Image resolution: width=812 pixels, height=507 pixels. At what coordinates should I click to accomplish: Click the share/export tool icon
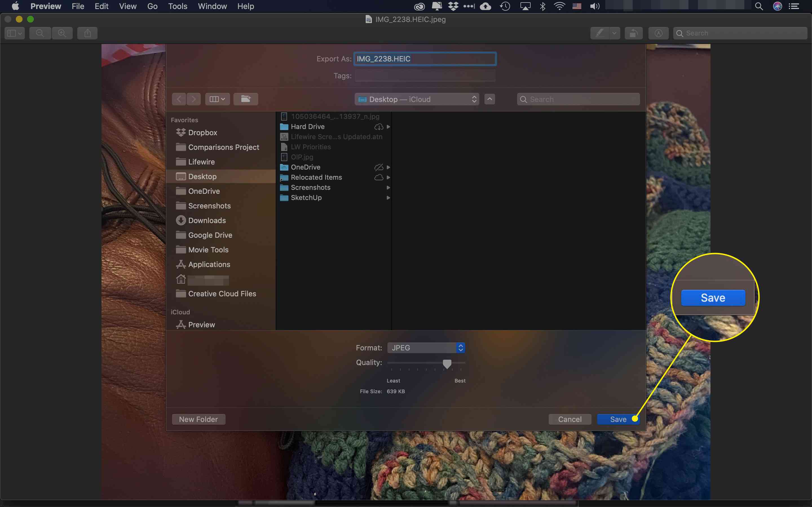[x=88, y=33]
